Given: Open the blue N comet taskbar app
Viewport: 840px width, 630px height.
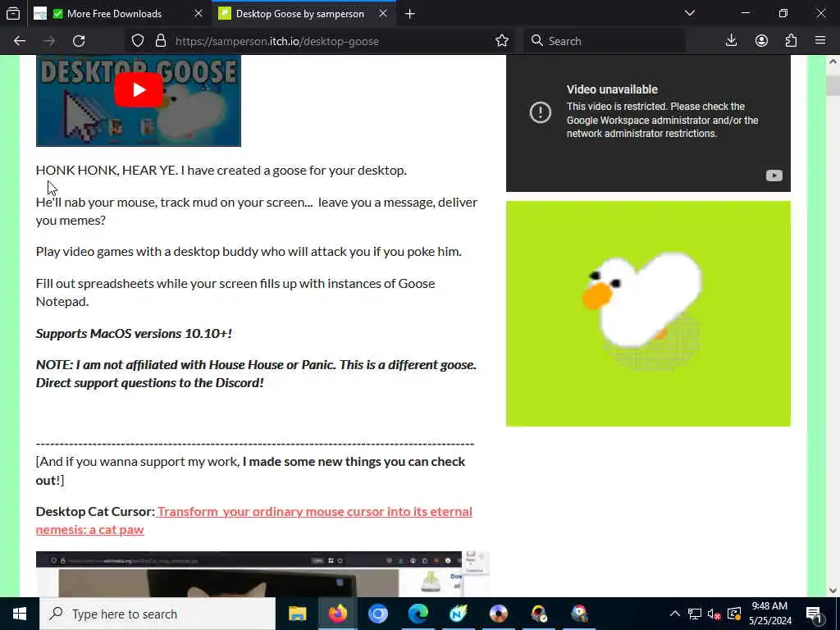Looking at the screenshot, I should [458, 614].
